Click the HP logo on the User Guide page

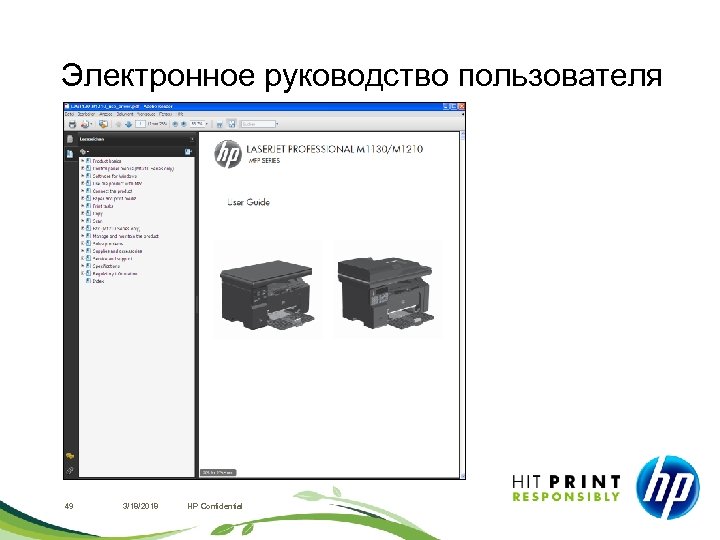tap(228, 154)
